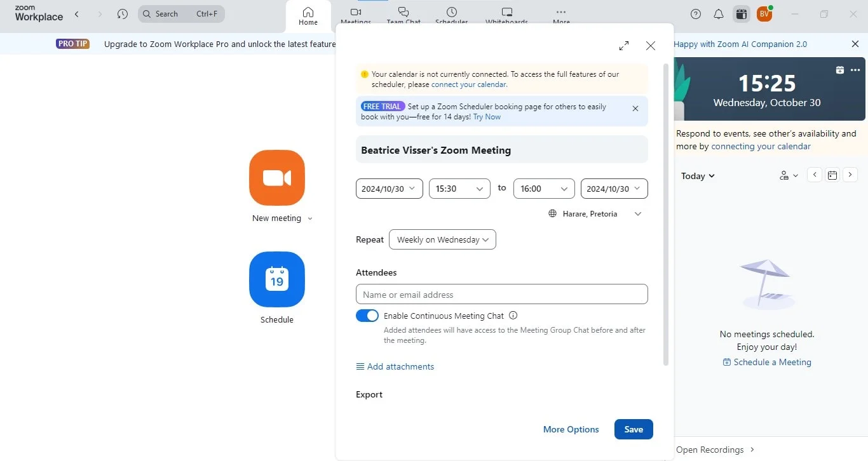Open the end date 2024/10/30 dropdown
This screenshot has height=461, width=868.
click(614, 189)
